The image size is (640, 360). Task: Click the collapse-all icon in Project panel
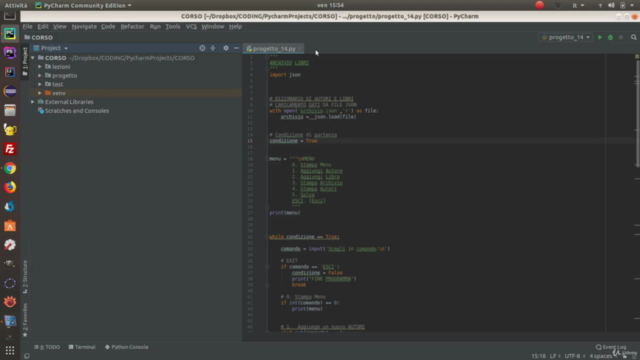coord(213,48)
